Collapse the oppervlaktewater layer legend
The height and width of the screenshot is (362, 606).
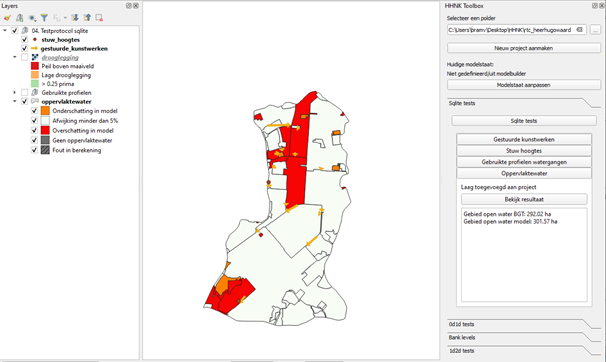15,102
